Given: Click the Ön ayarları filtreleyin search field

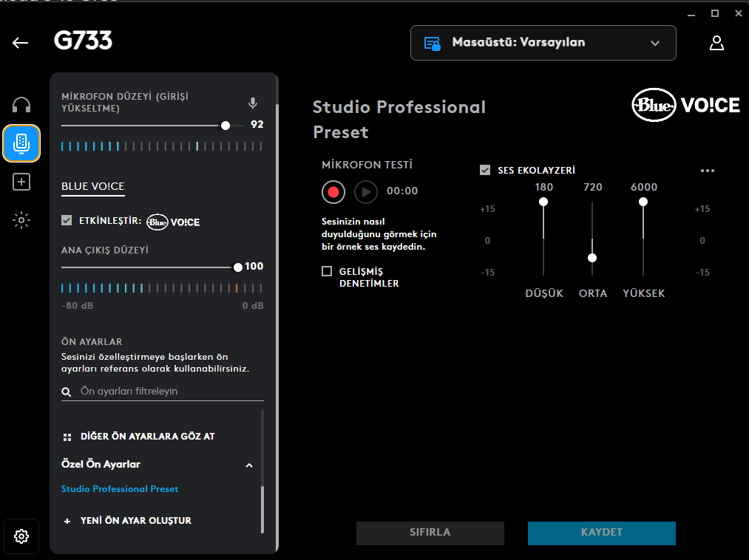Looking at the screenshot, I should [x=163, y=392].
